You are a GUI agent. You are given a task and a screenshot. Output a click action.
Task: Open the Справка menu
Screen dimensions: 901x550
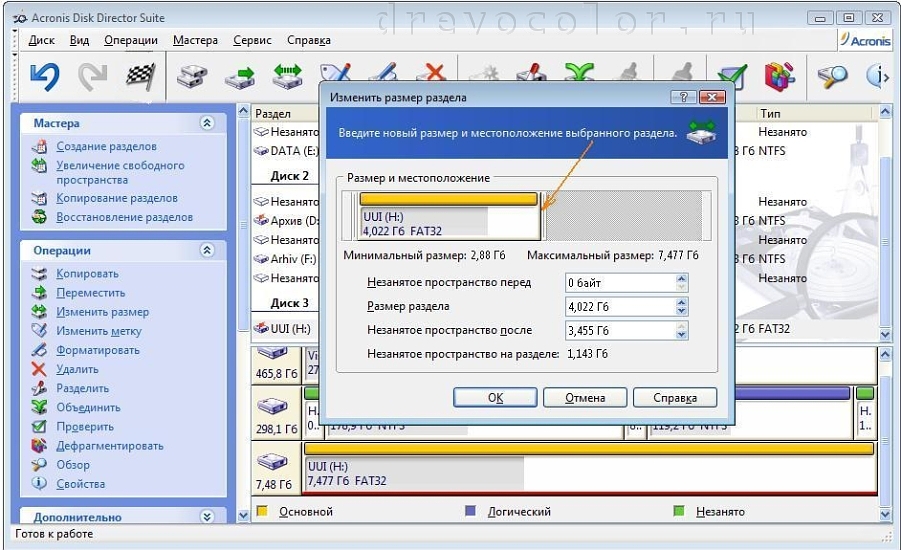pyautogui.click(x=309, y=40)
